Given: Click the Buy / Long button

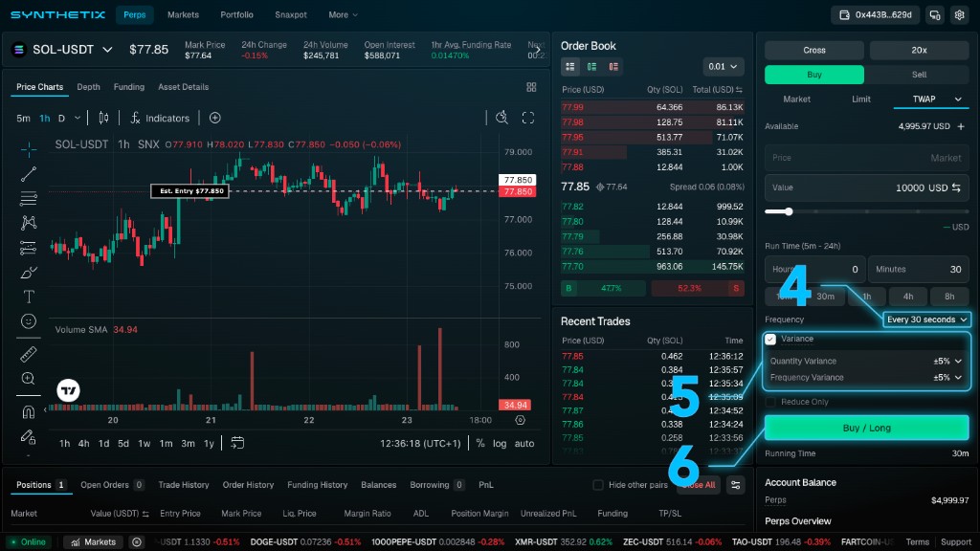Looking at the screenshot, I should tap(867, 428).
